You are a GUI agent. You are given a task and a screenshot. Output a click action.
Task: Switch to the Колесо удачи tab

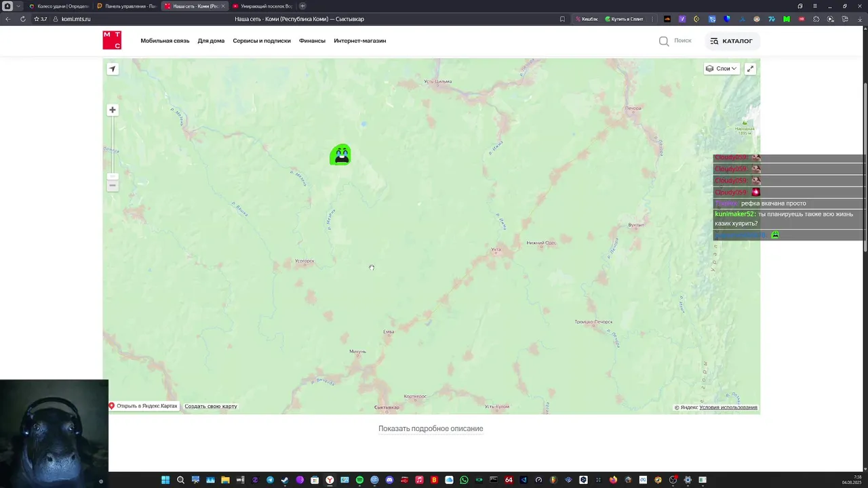pyautogui.click(x=59, y=6)
